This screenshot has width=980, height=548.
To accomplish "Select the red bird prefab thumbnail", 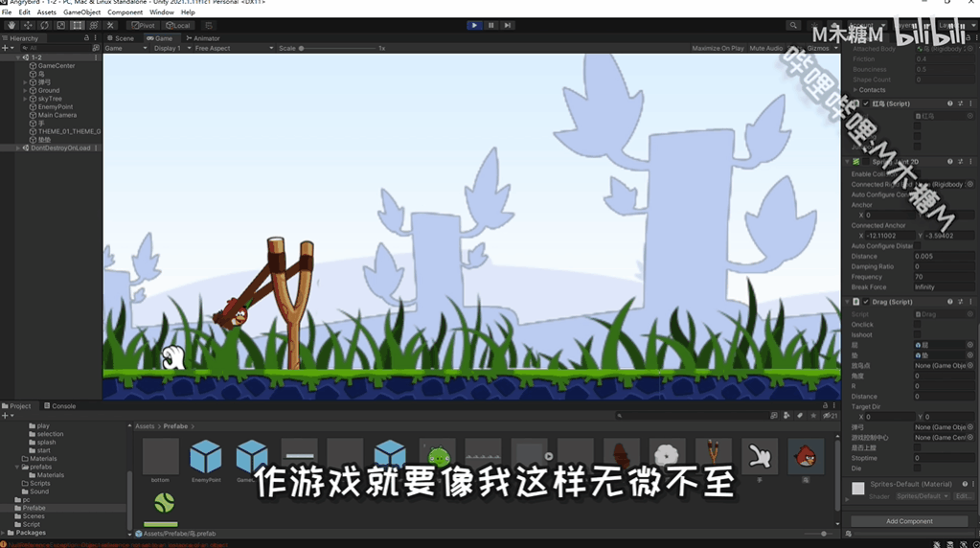I will pos(806,457).
